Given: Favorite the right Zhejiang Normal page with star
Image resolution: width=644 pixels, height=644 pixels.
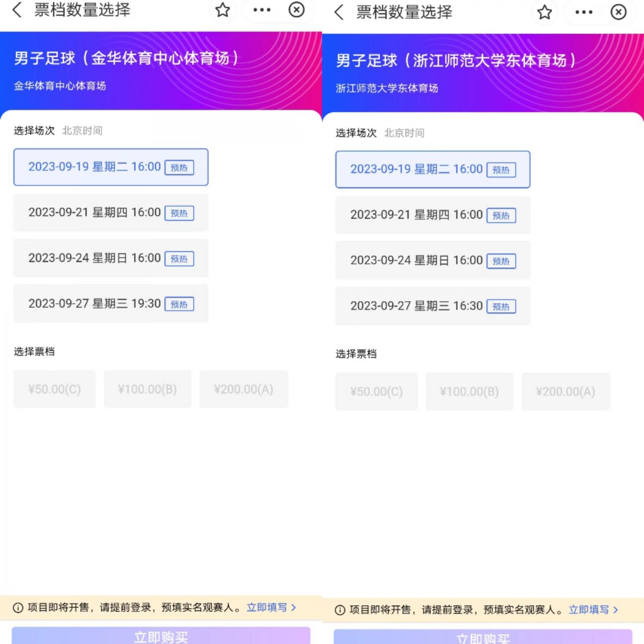Looking at the screenshot, I should coord(545,12).
